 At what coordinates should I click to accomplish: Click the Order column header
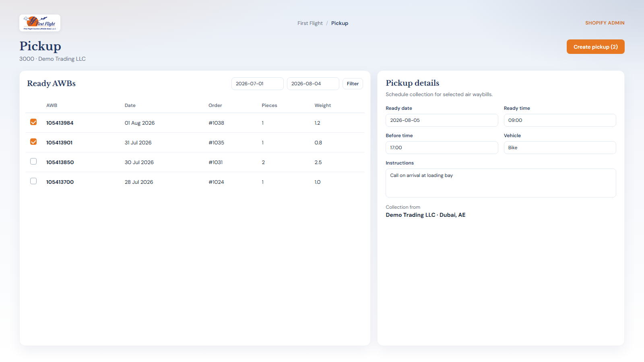tap(215, 105)
